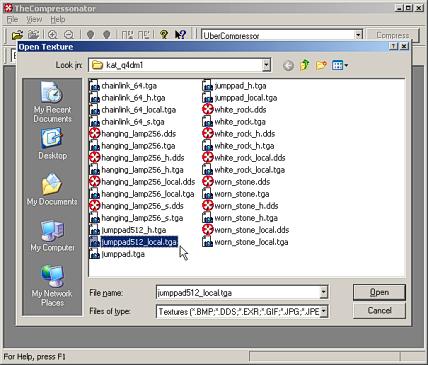This screenshot has height=365, width=428.
Task: Select worn_stone_local.dds
Action: [x=252, y=230]
